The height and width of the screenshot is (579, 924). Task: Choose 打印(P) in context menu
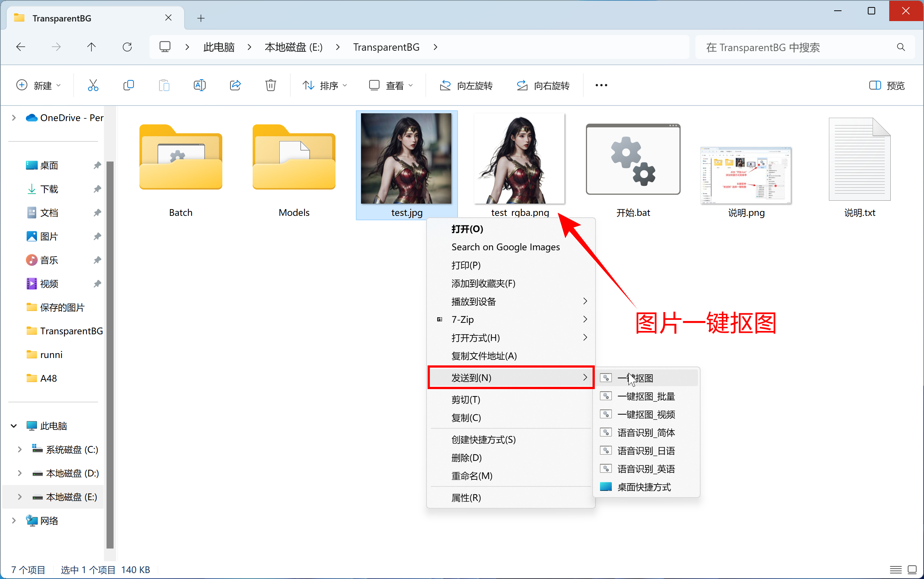coord(511,265)
